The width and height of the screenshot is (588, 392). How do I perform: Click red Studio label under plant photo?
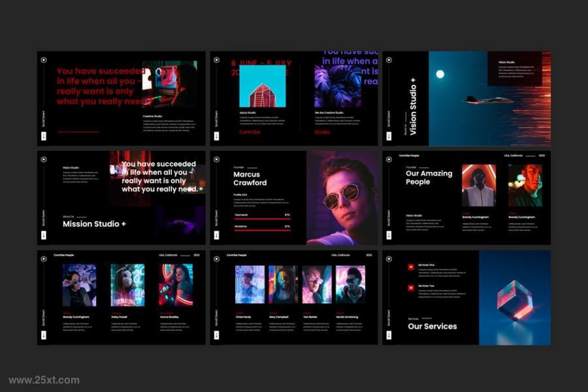(x=322, y=132)
